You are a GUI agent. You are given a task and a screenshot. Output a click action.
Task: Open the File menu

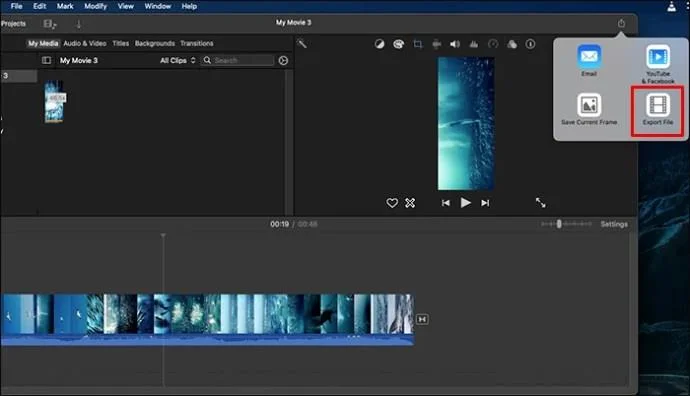coord(16,6)
